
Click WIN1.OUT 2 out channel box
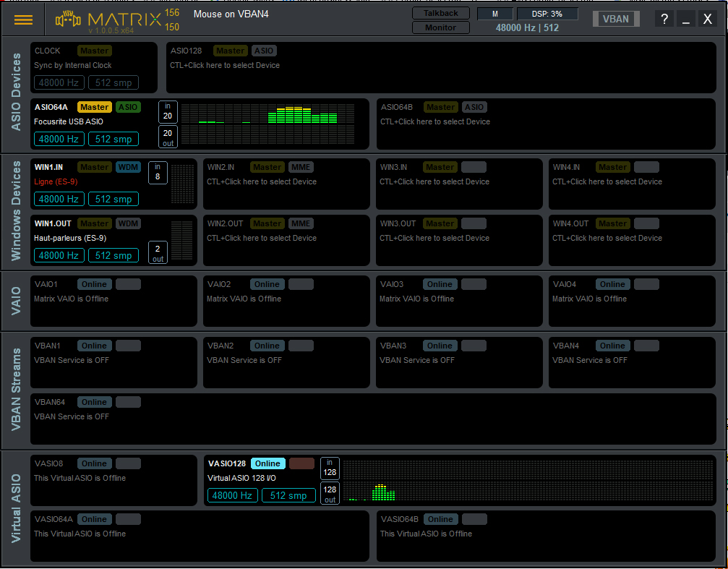pos(158,253)
